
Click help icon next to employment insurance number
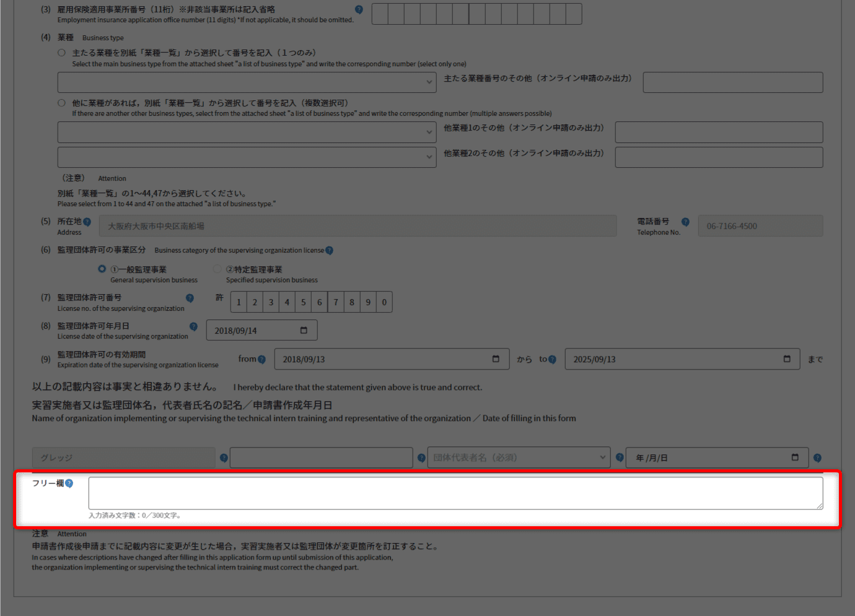click(359, 10)
